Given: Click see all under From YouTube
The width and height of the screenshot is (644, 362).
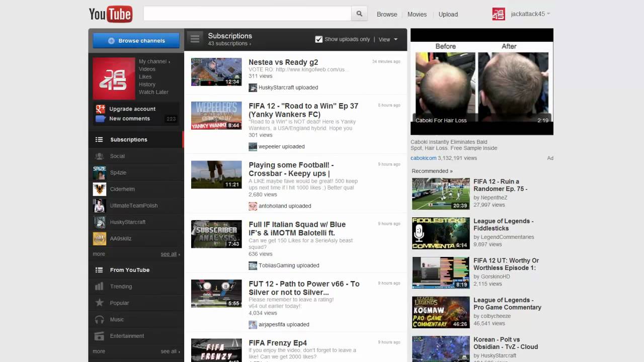Looking at the screenshot, I should pyautogui.click(x=170, y=351).
